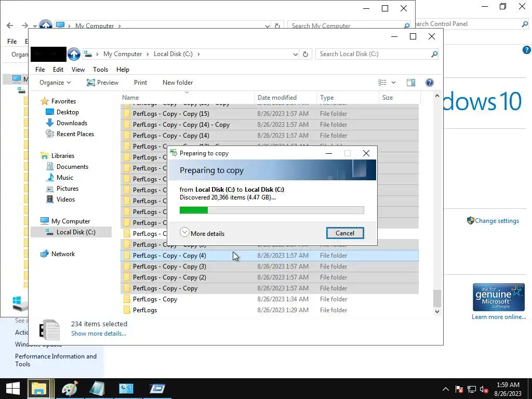Click Learn more online link
Image resolution: width=532 pixels, height=399 pixels.
(x=499, y=317)
